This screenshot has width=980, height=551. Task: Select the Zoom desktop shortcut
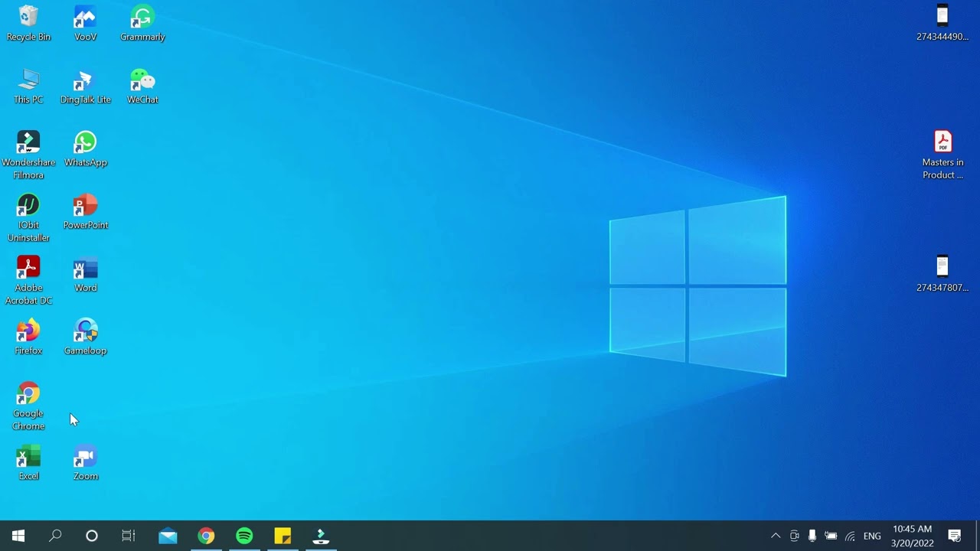pos(85,462)
